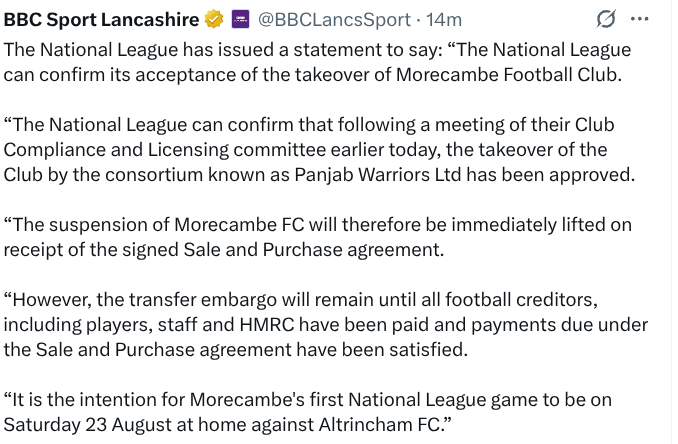678x444 pixels.
Task: Click the @BBCLancsSport handle
Action: click(334, 19)
